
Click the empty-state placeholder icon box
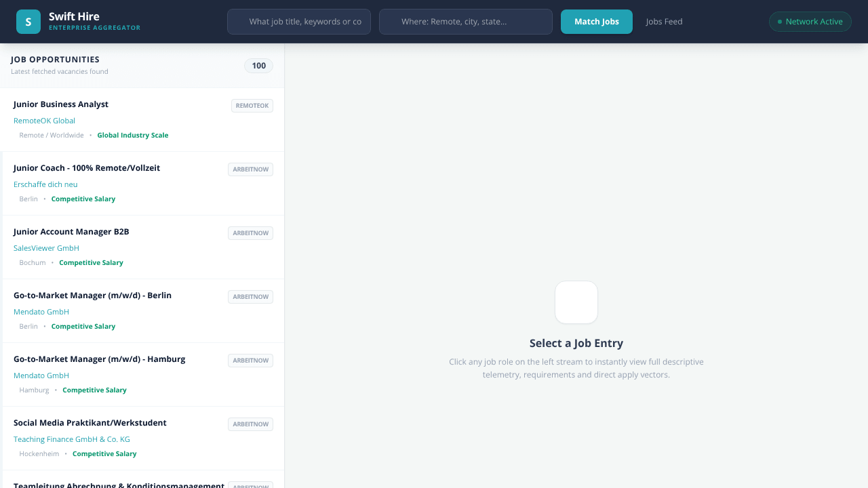[576, 302]
